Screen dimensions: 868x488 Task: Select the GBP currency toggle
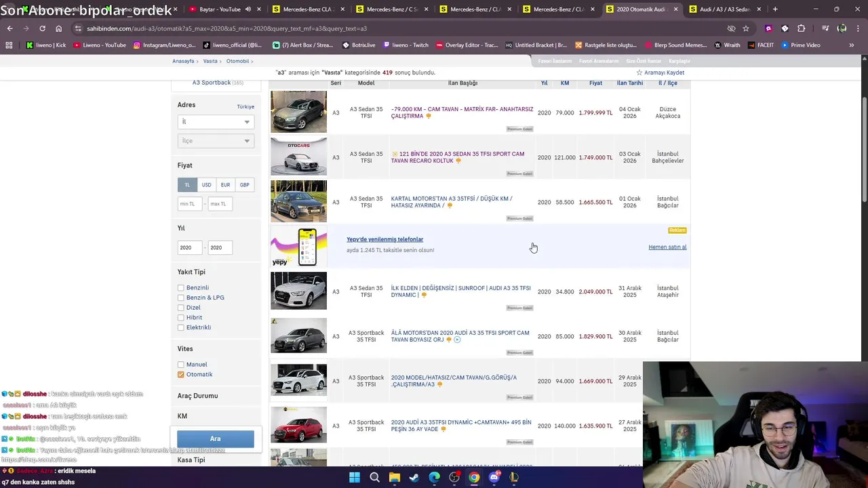(x=244, y=184)
